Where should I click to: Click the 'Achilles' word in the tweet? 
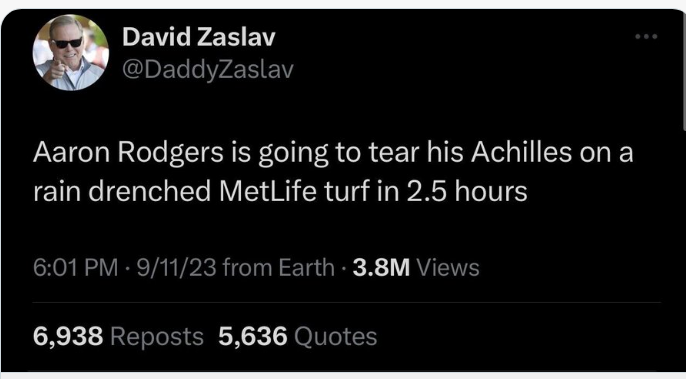point(522,152)
